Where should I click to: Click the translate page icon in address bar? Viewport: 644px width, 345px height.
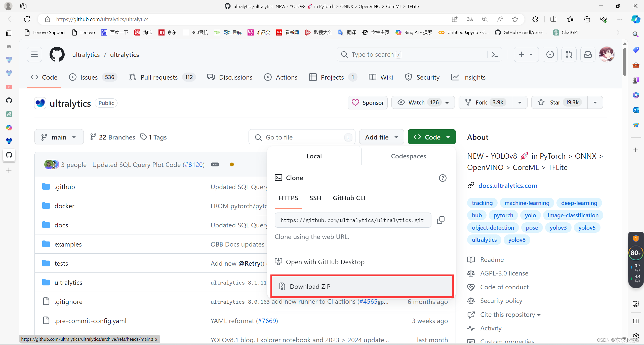tap(470, 19)
